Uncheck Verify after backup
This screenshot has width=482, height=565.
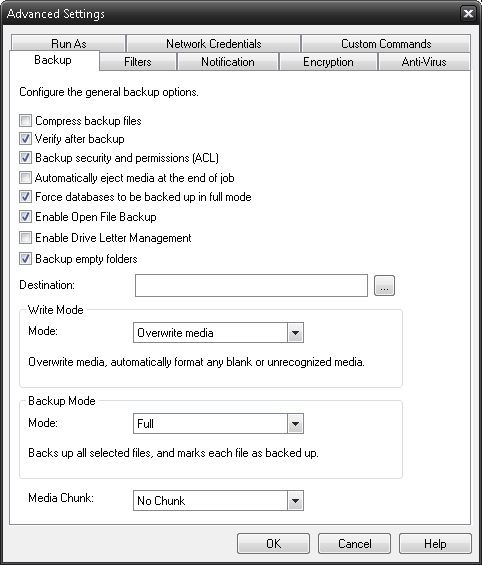[25, 139]
